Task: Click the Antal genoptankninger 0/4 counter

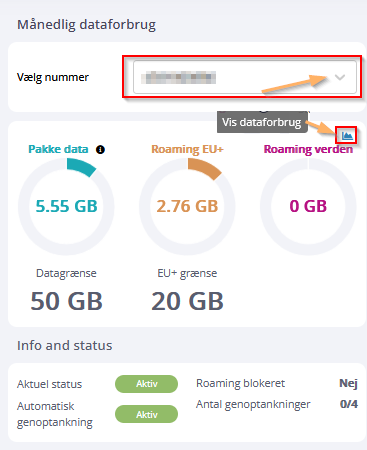Action: [x=349, y=404]
